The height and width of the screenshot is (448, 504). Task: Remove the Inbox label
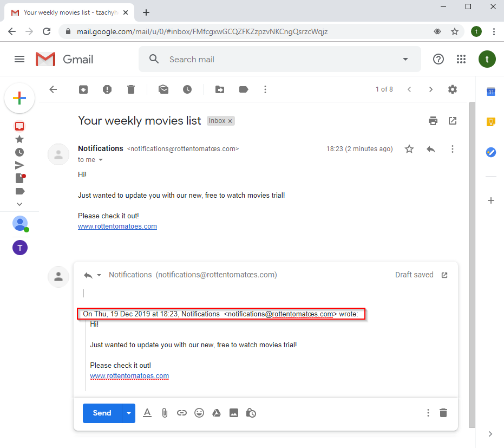[x=230, y=121]
